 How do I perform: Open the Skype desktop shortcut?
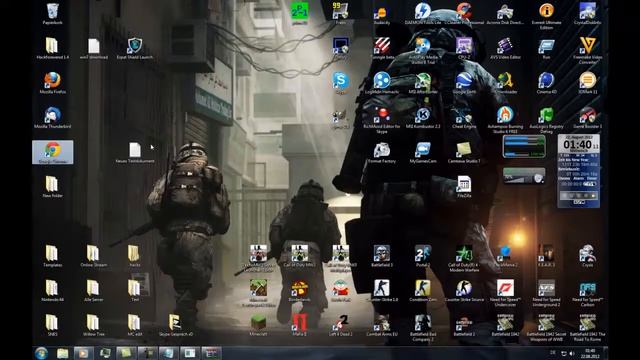340,83
